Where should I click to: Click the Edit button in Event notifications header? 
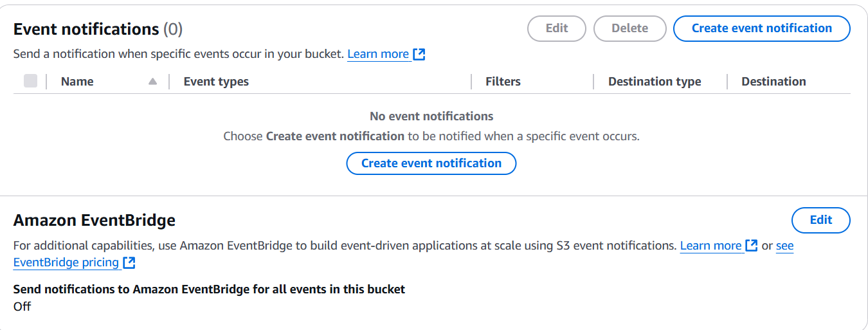coord(557,28)
